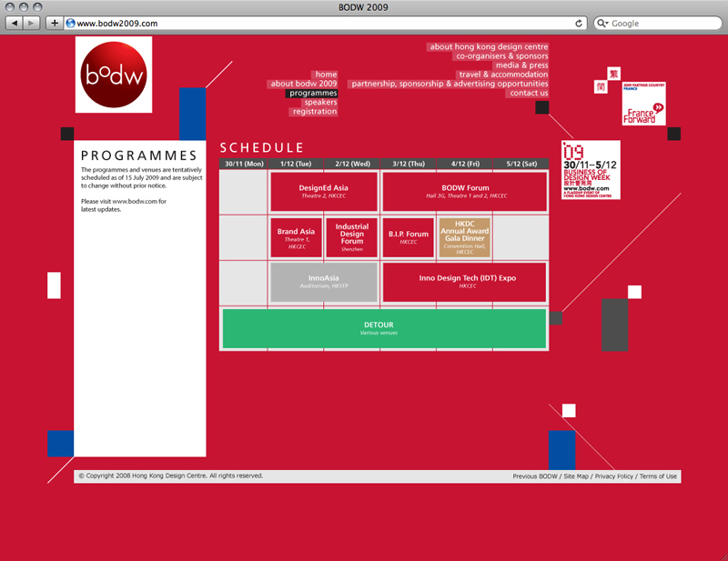Select the programmes menu item
Viewport: 728px width, 561px height.
point(313,93)
